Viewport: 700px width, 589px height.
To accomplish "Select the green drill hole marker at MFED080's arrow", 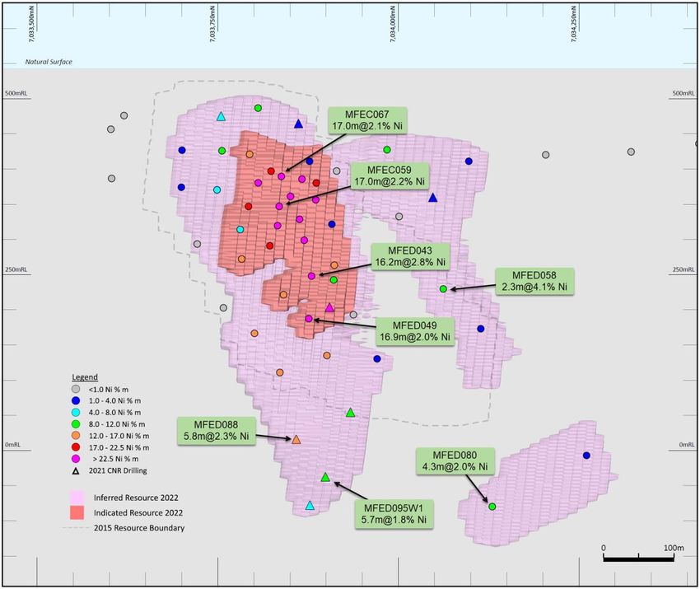I will 492,507.
